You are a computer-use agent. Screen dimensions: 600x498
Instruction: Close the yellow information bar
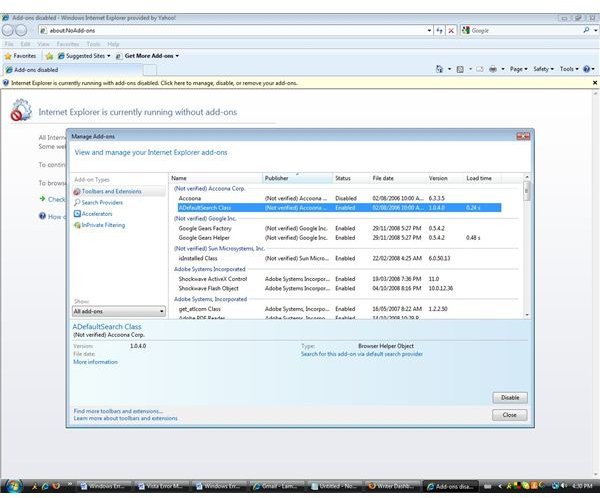tap(595, 83)
